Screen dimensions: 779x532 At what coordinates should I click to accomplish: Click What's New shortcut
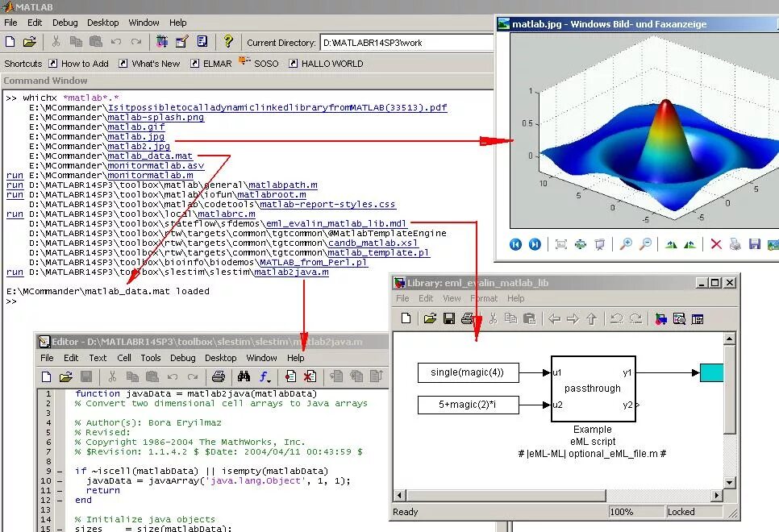point(149,64)
